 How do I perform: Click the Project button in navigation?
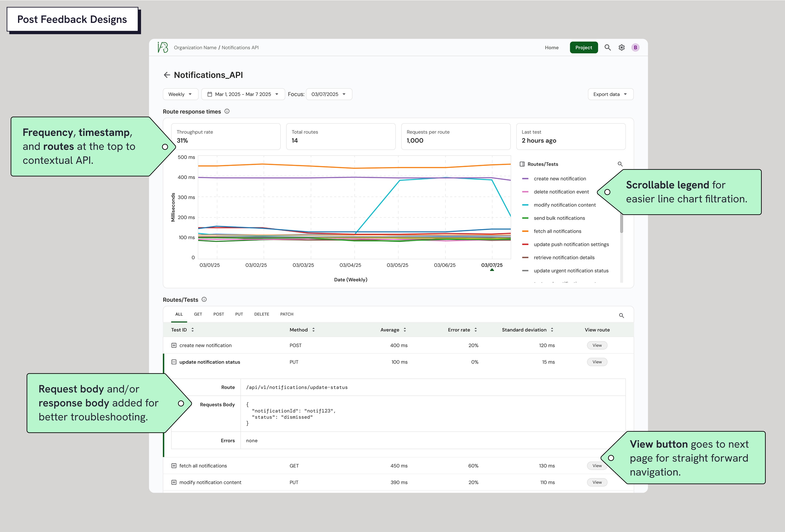(x=583, y=48)
